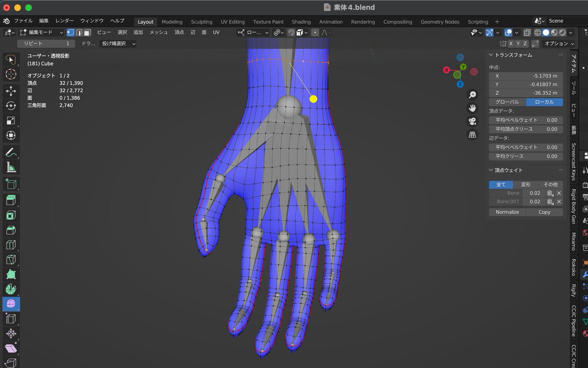Open the Rigify sidebar tab
Image resolution: width=588 pixels, height=368 pixels.
(x=573, y=290)
